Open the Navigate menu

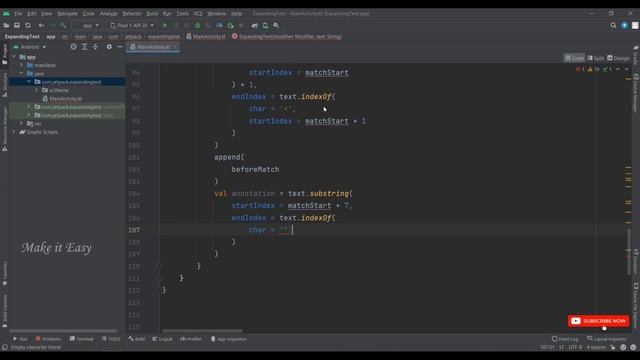pos(67,13)
